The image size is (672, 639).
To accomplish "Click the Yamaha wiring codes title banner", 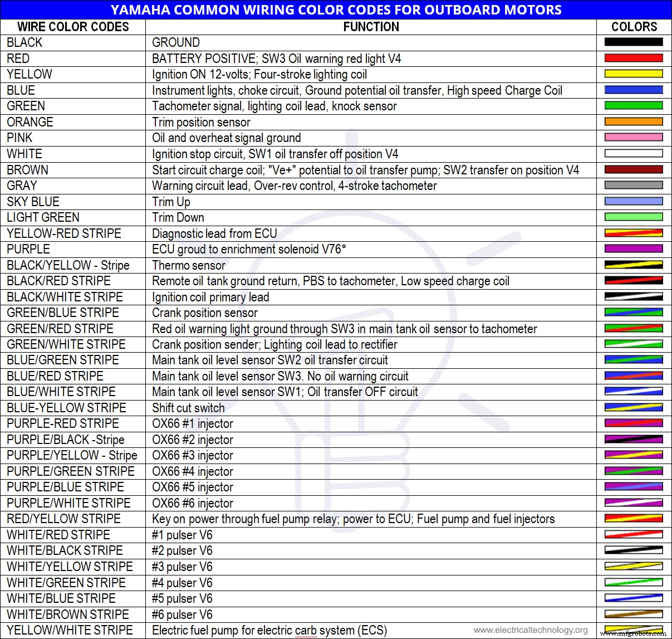I will (x=336, y=9).
